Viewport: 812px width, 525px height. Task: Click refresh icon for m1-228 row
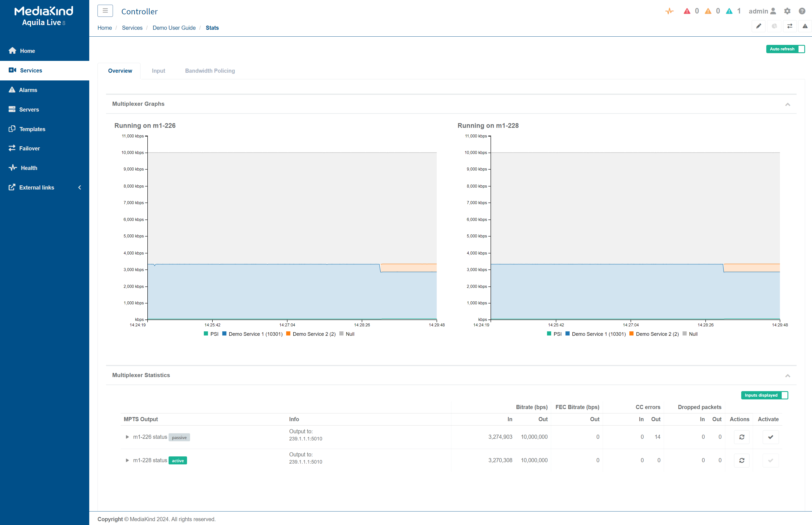point(741,461)
